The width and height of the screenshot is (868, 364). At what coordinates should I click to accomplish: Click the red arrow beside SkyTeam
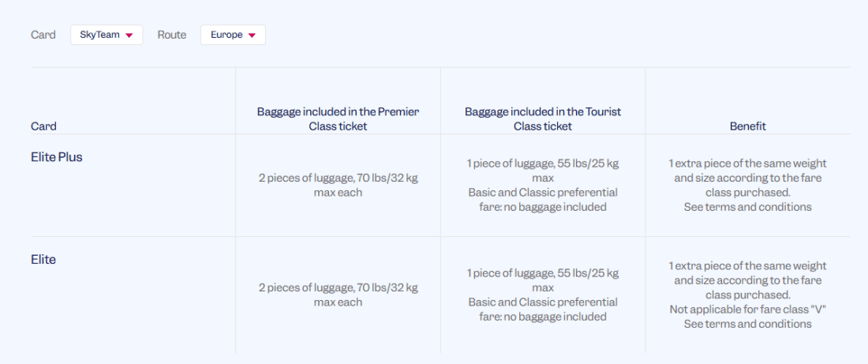click(129, 36)
